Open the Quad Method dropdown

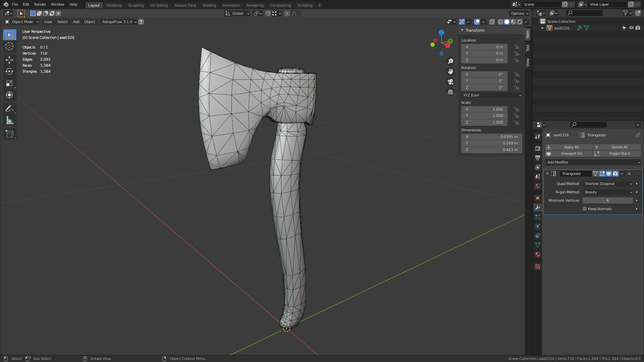(608, 183)
